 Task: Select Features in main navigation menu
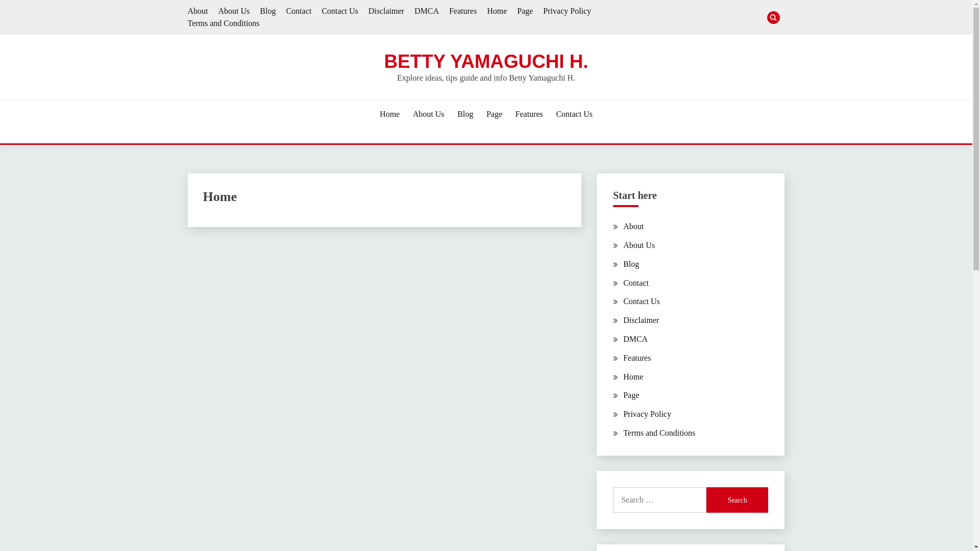click(529, 114)
